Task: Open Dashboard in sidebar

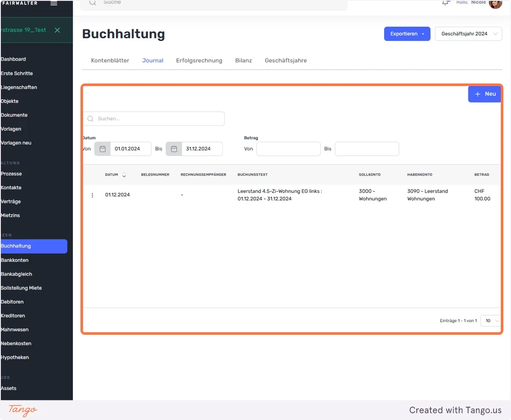Action: [13, 59]
